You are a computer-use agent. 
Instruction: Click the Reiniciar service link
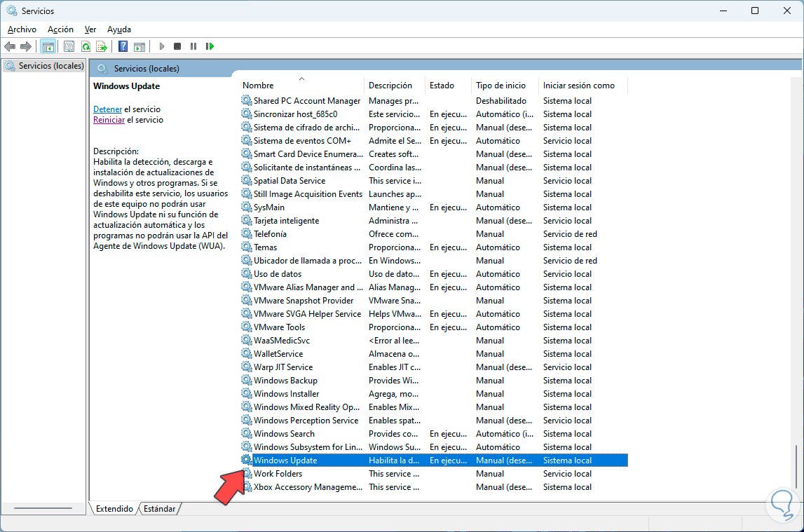coord(109,120)
